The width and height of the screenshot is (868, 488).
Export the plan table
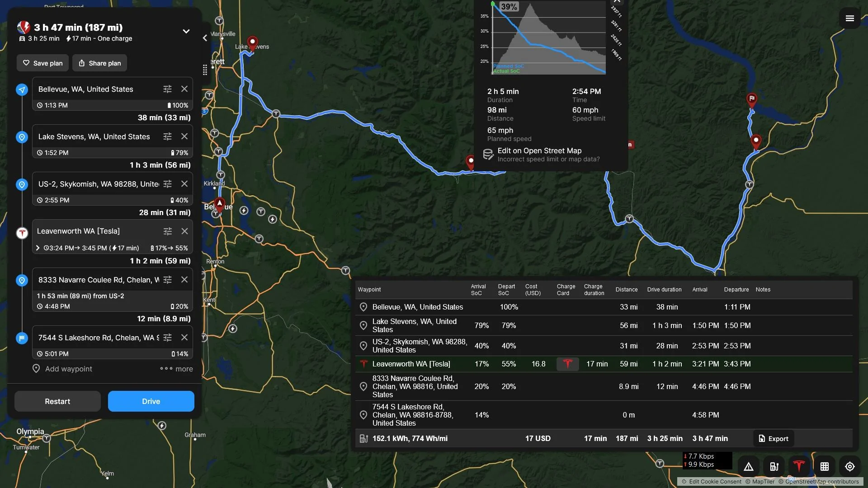click(774, 438)
